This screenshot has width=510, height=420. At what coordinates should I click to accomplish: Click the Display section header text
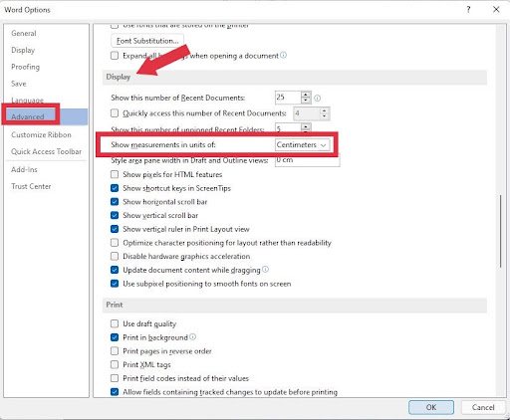119,77
